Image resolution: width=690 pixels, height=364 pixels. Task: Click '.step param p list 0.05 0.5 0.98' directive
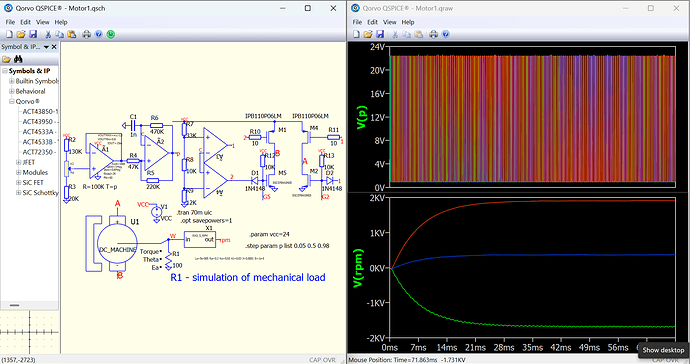point(287,246)
